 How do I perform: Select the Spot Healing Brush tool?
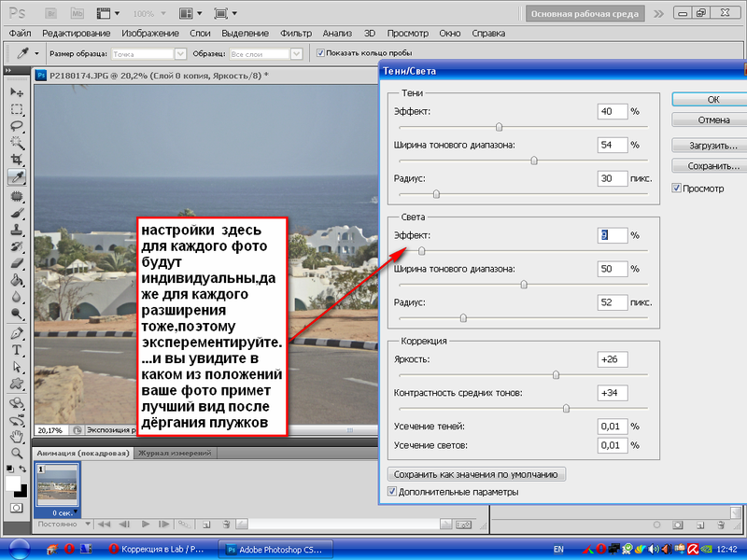17,196
